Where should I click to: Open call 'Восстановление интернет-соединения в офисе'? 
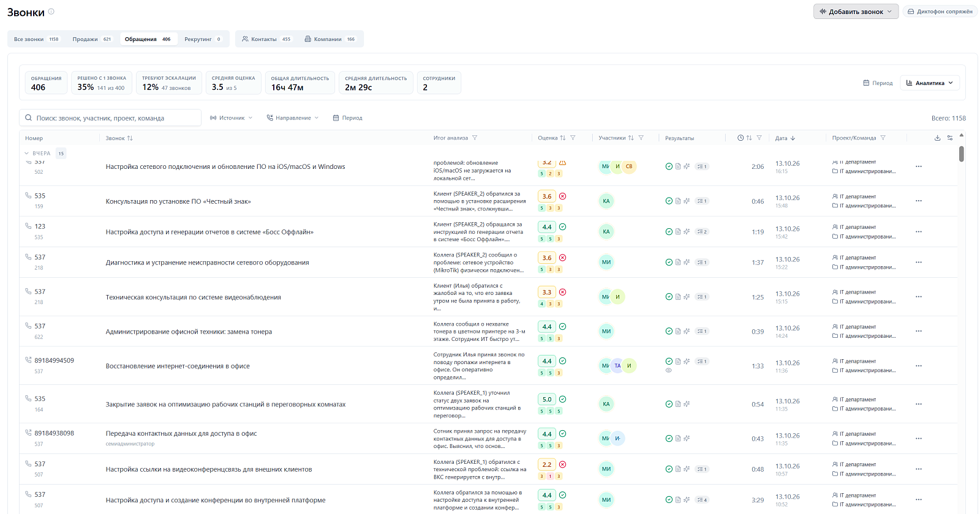click(178, 367)
